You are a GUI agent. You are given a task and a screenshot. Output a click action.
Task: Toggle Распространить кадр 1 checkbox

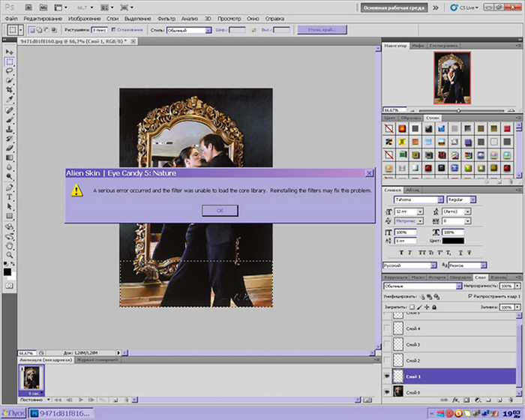tap(470, 296)
